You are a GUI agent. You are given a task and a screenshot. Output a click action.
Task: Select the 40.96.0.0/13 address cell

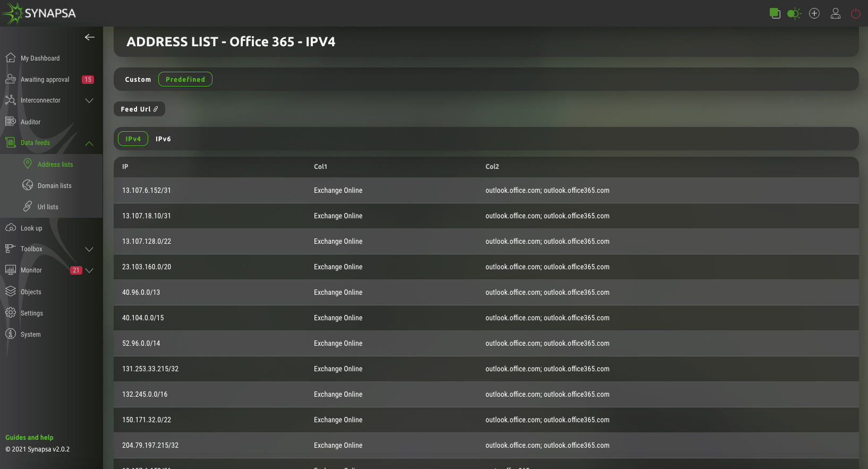(x=141, y=293)
